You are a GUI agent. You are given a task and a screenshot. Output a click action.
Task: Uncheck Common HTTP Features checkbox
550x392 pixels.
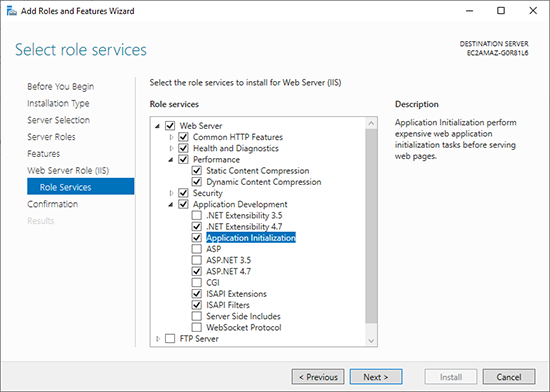tap(183, 137)
